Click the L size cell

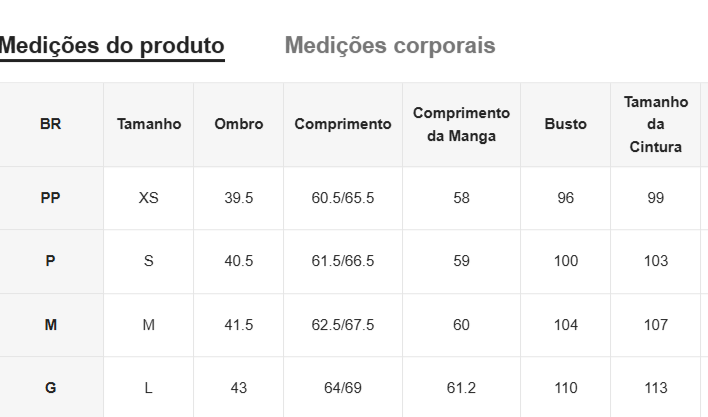click(149, 388)
